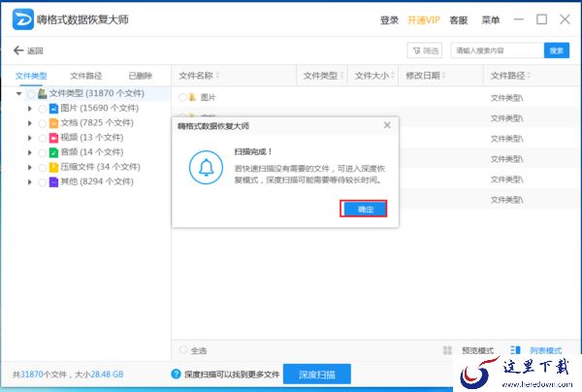
Task: Sort by the 文件名称 column header
Action: 234,76
